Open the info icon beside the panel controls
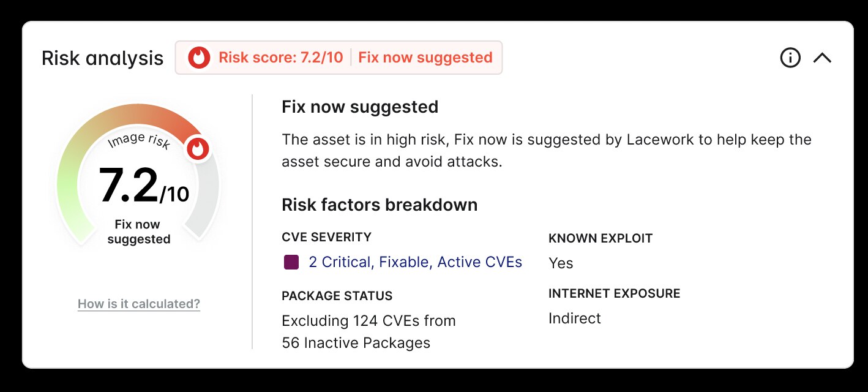The height and width of the screenshot is (392, 868). 790,58
